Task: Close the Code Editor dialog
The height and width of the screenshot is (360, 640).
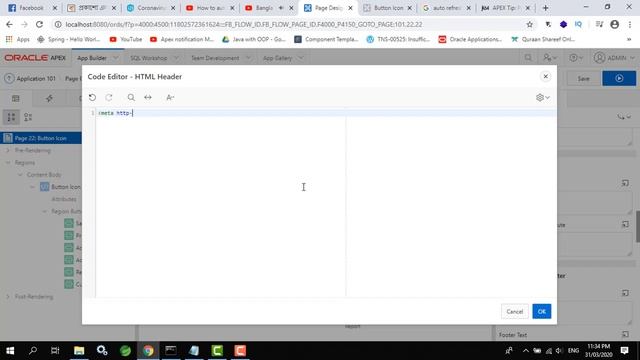Action: pos(545,76)
